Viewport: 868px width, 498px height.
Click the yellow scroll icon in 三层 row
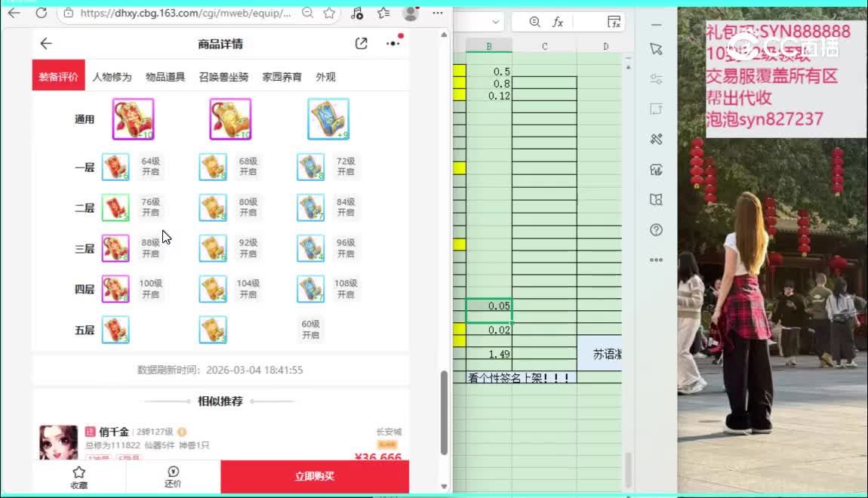click(x=213, y=248)
